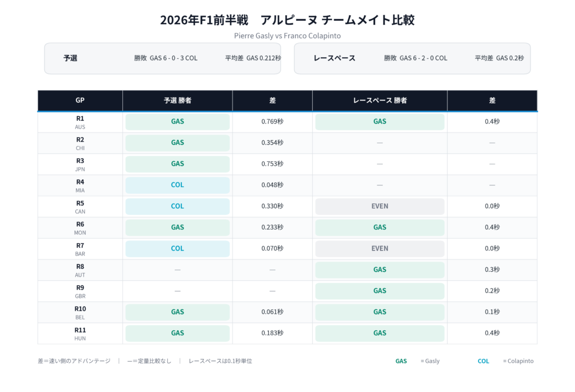575x392 pixels.
Task: Click the legend entry = Gasly
Action: [x=430, y=361]
